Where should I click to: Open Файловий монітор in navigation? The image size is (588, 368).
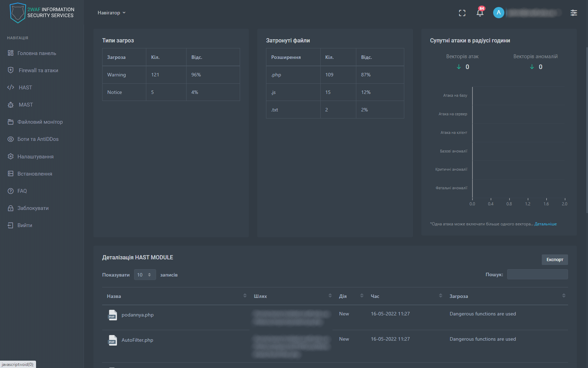coord(40,122)
